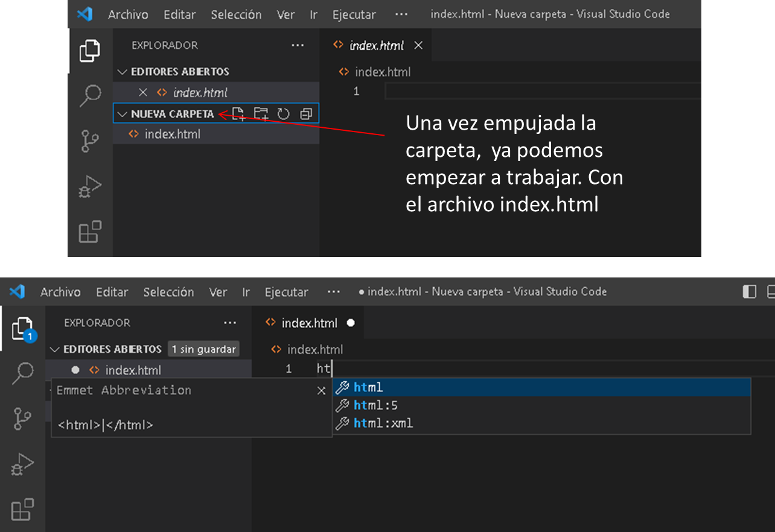Collapse the NUEVA CARPETA section chevron
Screen dimensions: 775x532
(123, 113)
